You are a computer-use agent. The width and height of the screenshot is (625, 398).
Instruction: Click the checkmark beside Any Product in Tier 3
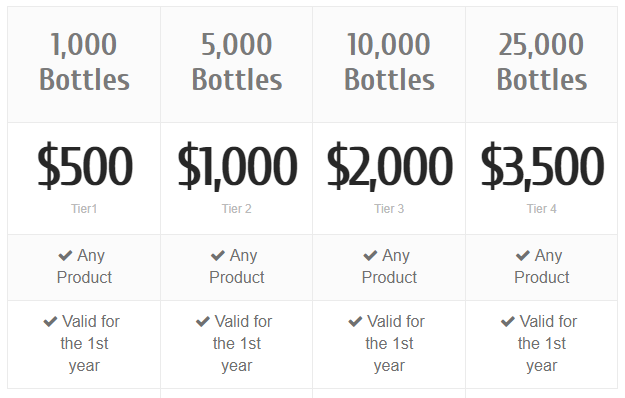point(370,255)
